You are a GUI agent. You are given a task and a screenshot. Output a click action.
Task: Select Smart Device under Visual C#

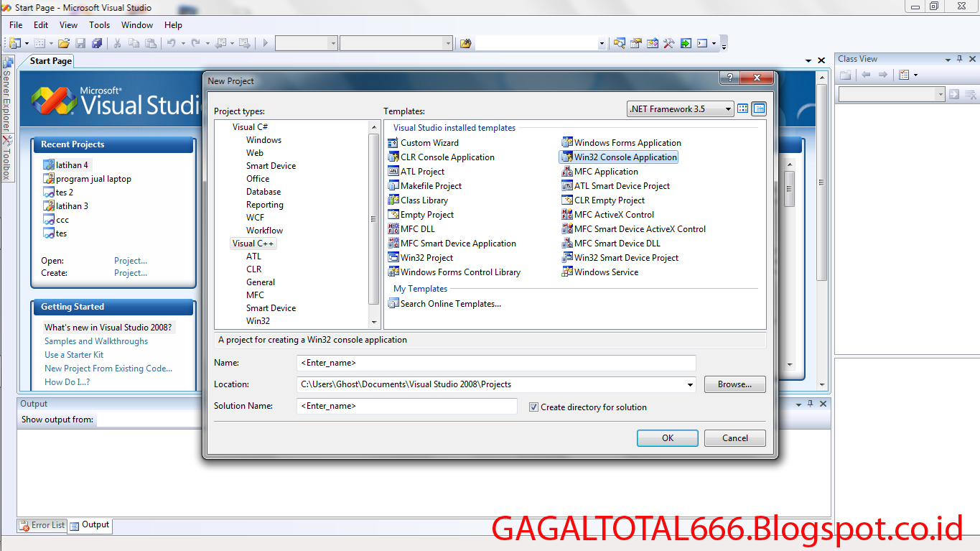pyautogui.click(x=271, y=166)
